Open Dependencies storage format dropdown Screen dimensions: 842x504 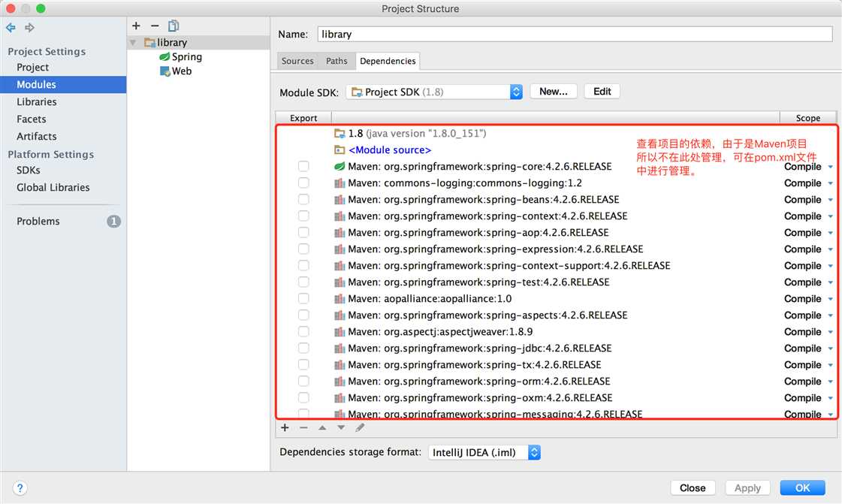tap(484, 452)
